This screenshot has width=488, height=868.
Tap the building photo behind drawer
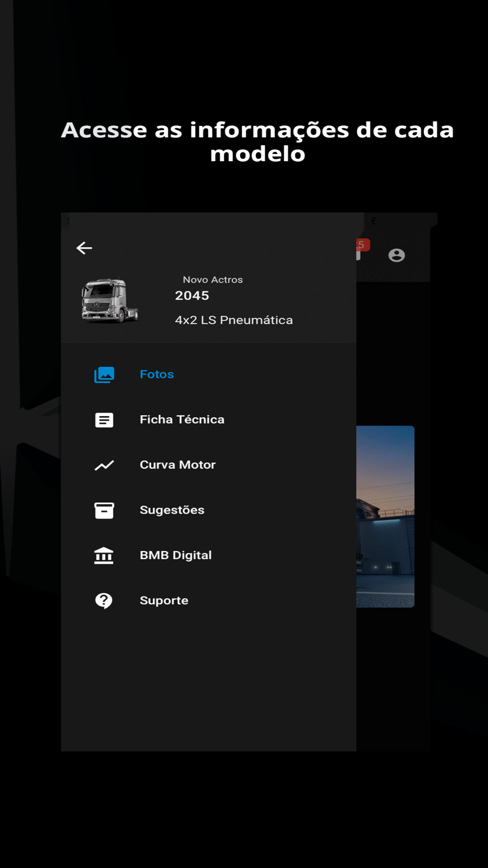[x=385, y=517]
